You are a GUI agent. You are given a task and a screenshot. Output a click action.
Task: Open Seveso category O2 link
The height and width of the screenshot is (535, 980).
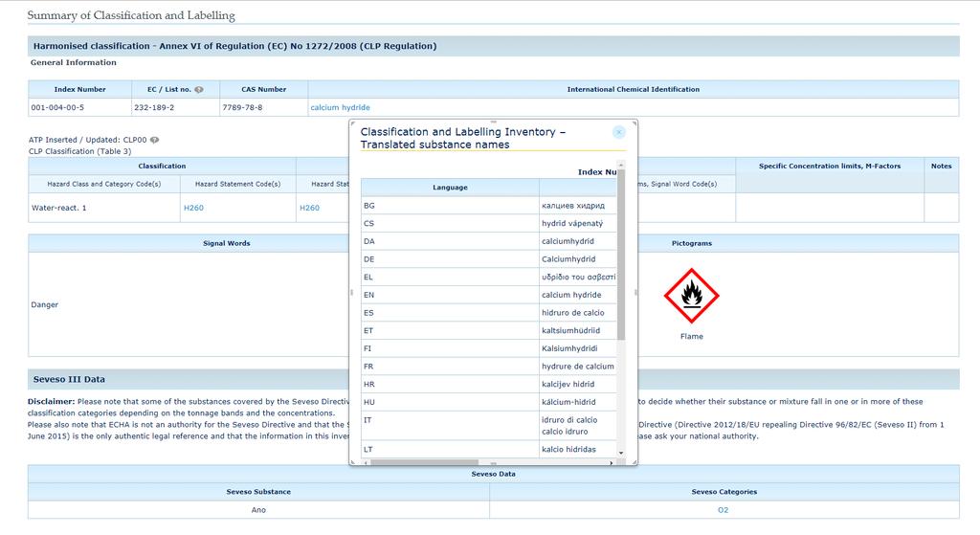724,510
